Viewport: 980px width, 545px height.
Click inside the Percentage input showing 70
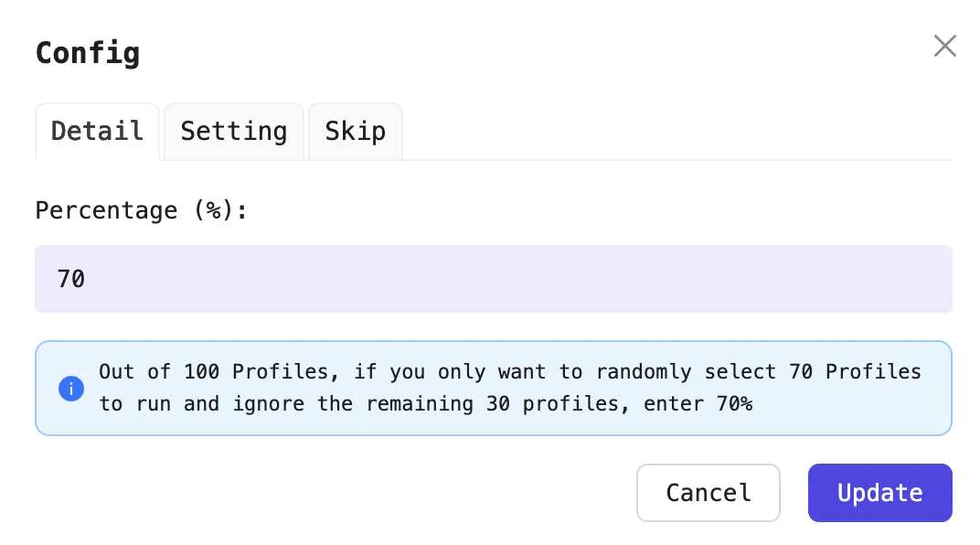pyautogui.click(x=494, y=278)
